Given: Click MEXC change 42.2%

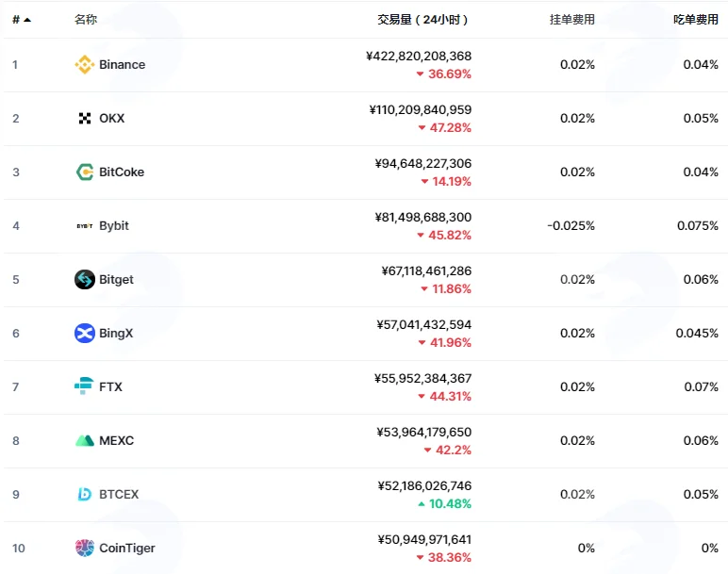Looking at the screenshot, I should pyautogui.click(x=448, y=451).
